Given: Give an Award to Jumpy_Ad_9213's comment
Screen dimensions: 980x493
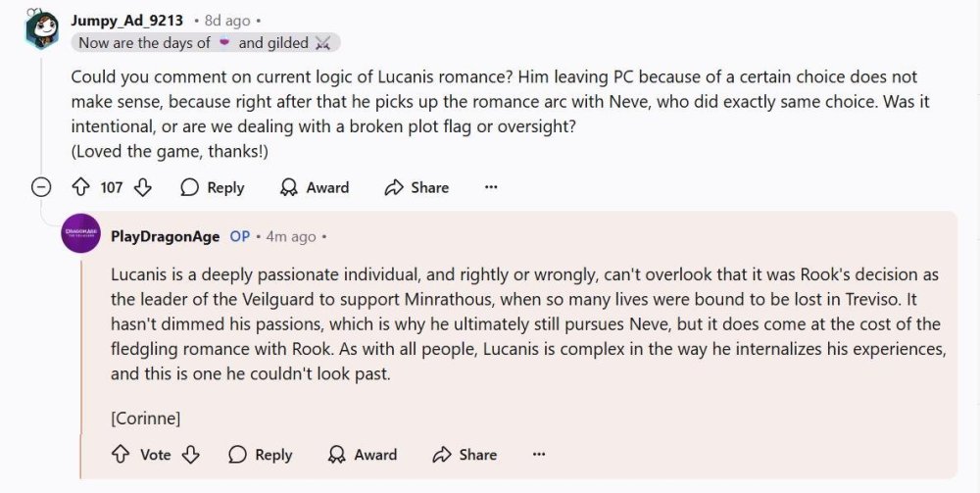Looking at the screenshot, I should coord(315,187).
